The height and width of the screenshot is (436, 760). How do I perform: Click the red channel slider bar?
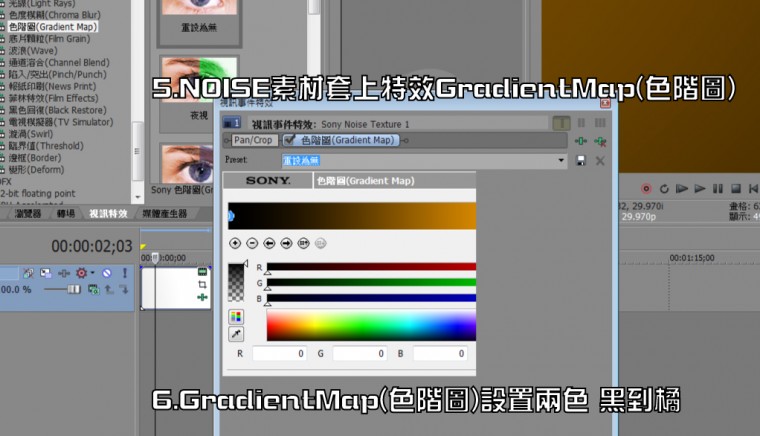pos(371,267)
